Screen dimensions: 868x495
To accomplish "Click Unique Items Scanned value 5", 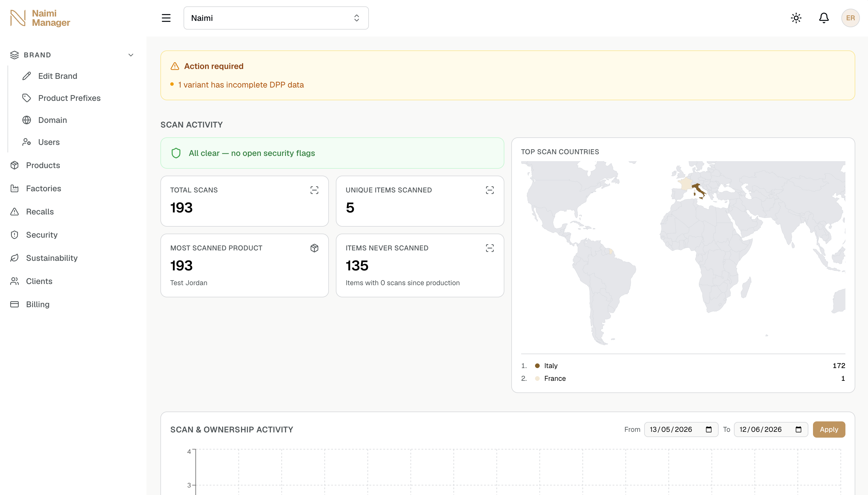I will point(350,208).
